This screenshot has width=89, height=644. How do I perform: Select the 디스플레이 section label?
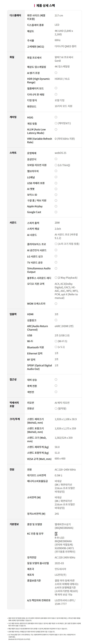point(15,15)
